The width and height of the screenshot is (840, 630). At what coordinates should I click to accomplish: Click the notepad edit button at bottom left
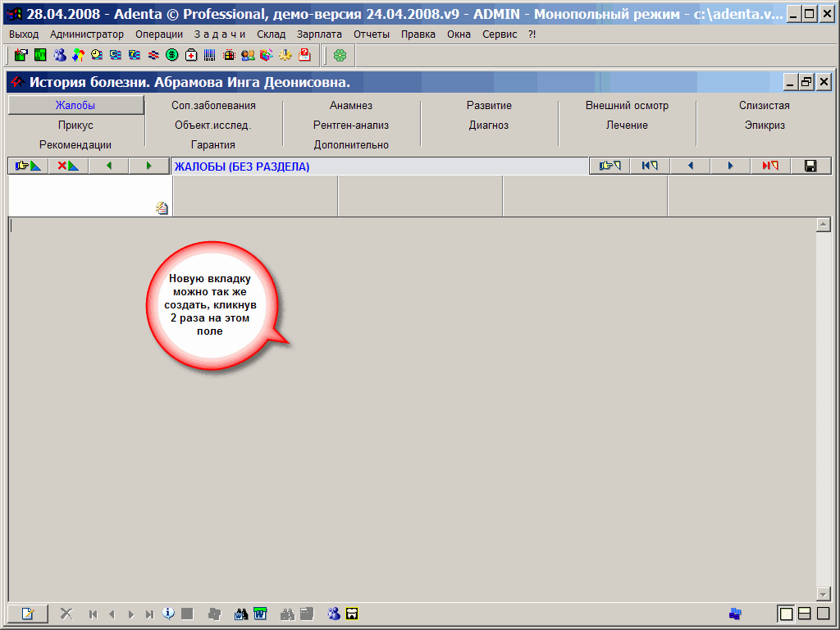pos(28,614)
